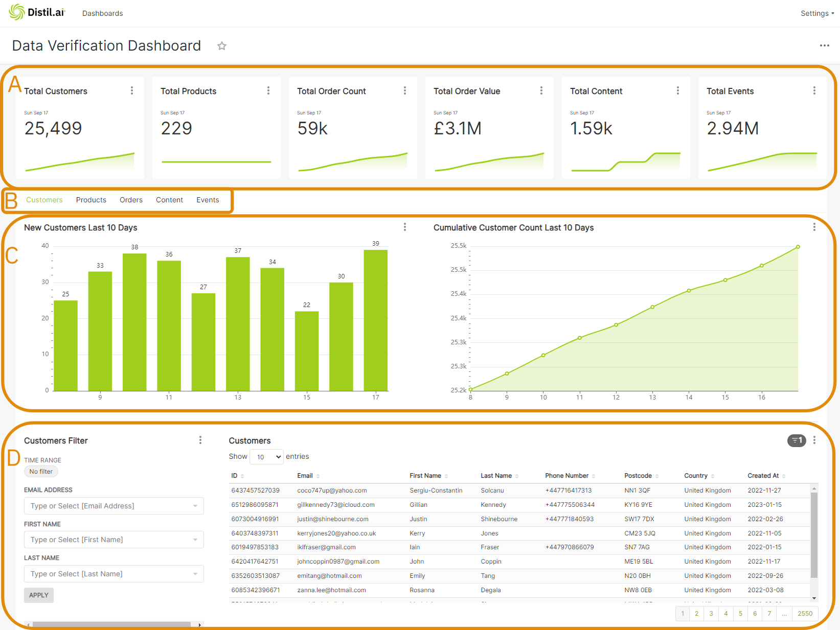Click created date 2022-09-26 cell
Screen dimensions: 840x630
(x=765, y=576)
